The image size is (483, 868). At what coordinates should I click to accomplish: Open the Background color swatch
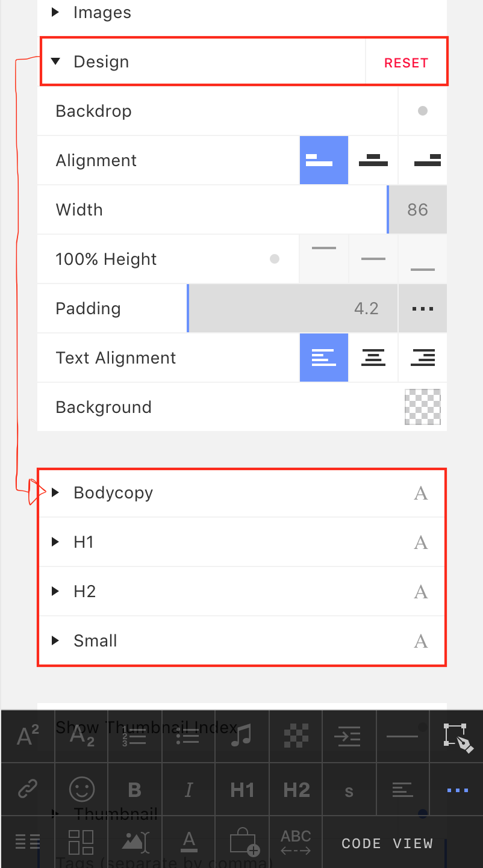422,407
